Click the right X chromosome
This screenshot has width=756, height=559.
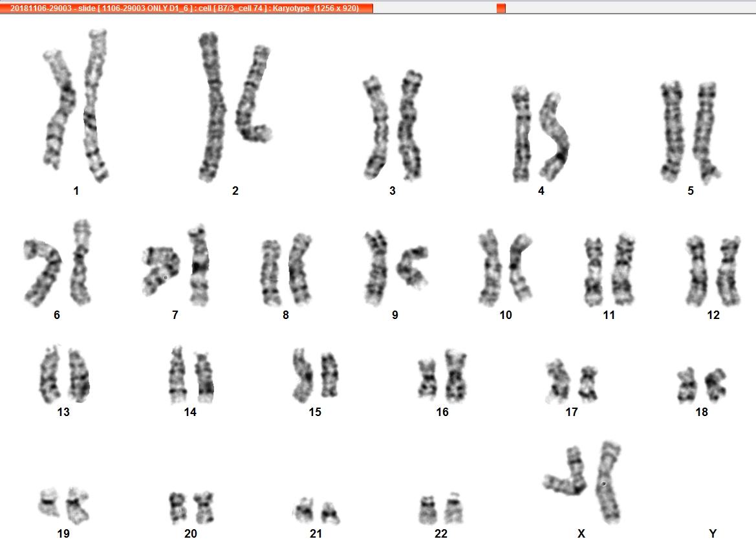(607, 482)
